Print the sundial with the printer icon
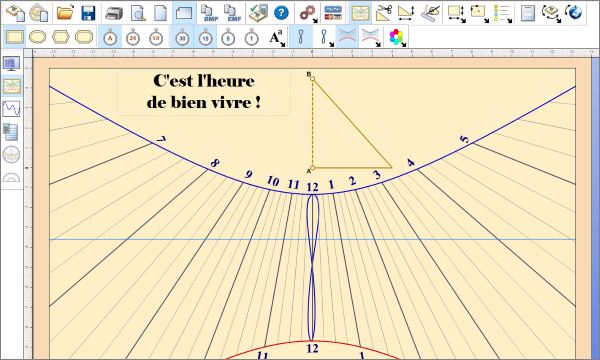Image resolution: width=600 pixels, height=360 pixels. (114, 13)
